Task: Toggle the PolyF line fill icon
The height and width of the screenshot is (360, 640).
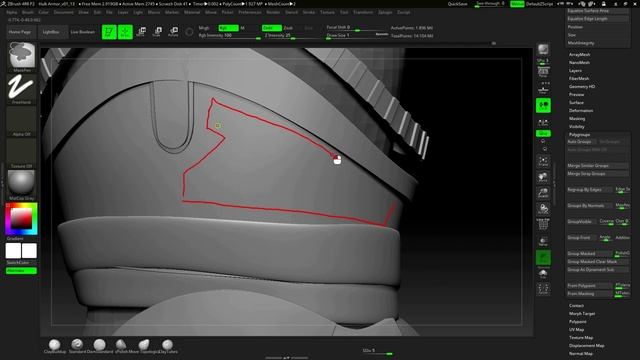Action: (543, 224)
